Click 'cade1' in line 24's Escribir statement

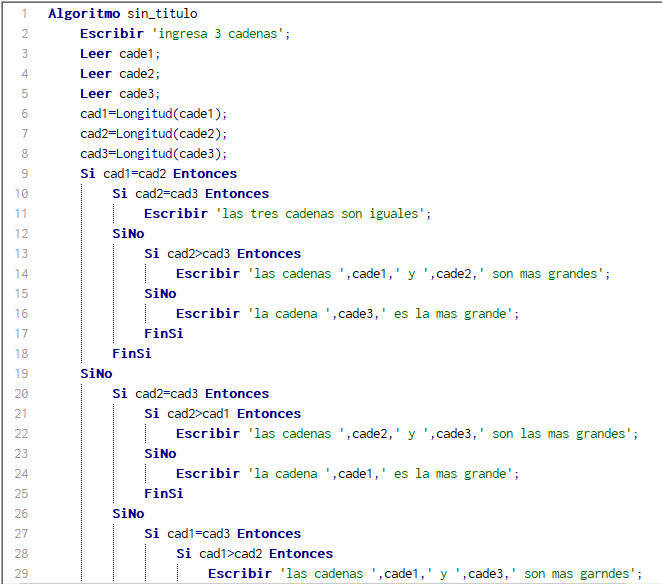click(x=355, y=474)
